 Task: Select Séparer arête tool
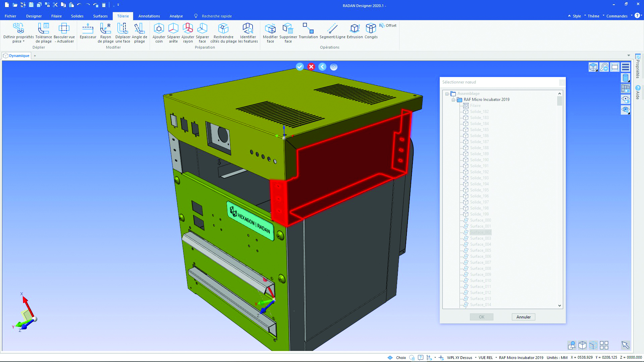pyautogui.click(x=173, y=33)
